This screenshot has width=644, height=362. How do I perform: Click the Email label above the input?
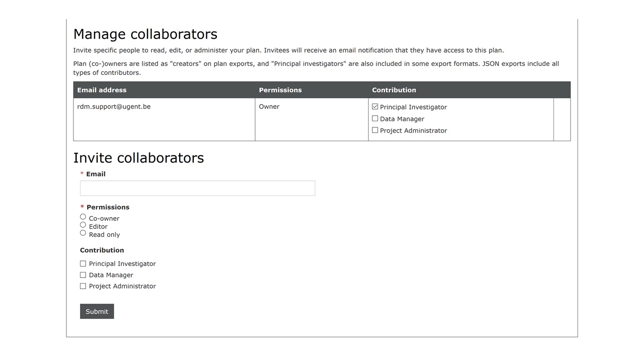click(x=96, y=174)
